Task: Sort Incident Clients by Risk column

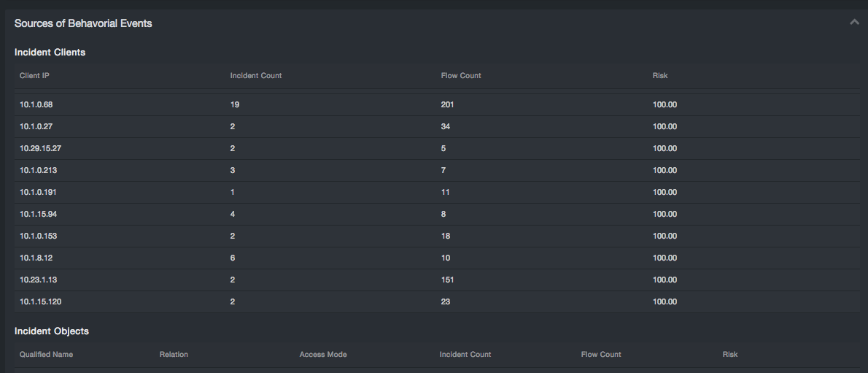Action: (660, 76)
